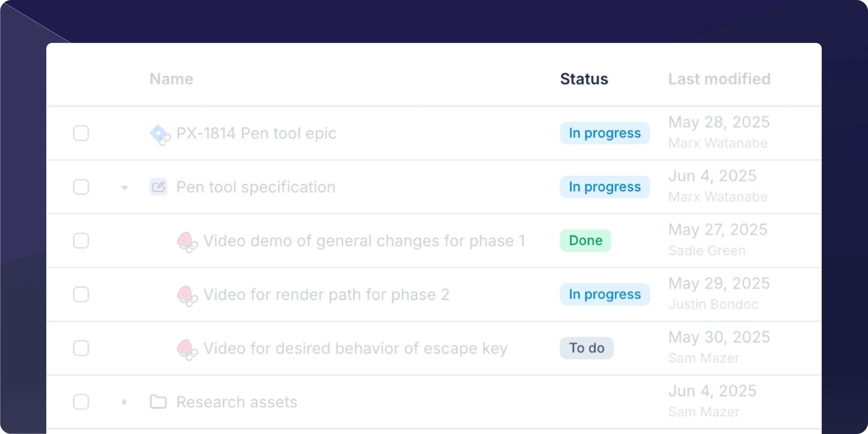Check the row for Research assets

(81, 402)
